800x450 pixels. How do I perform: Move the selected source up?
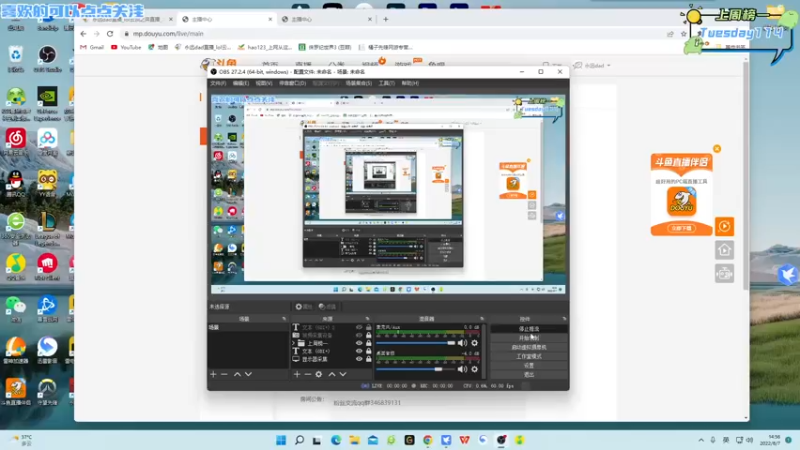click(332, 374)
